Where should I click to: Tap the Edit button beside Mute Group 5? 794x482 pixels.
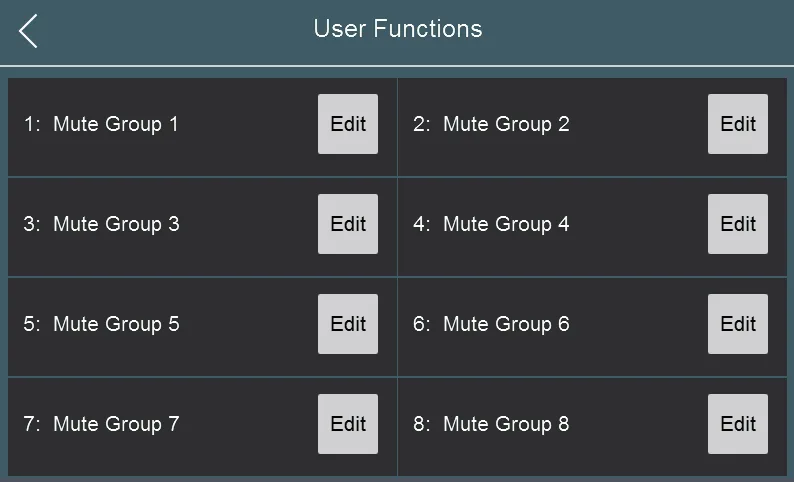coord(348,324)
